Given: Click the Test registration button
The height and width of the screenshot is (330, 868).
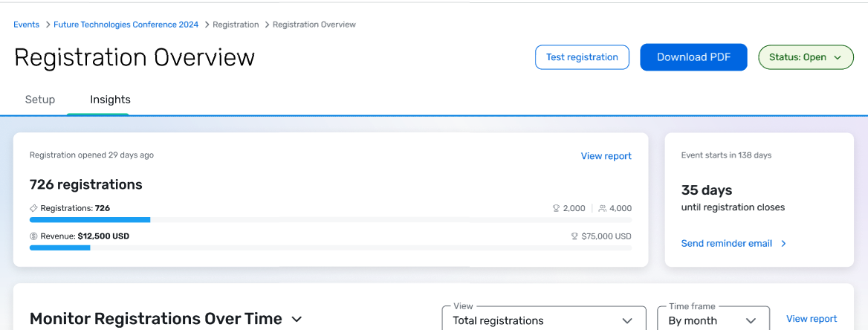Looking at the screenshot, I should pyautogui.click(x=583, y=57).
